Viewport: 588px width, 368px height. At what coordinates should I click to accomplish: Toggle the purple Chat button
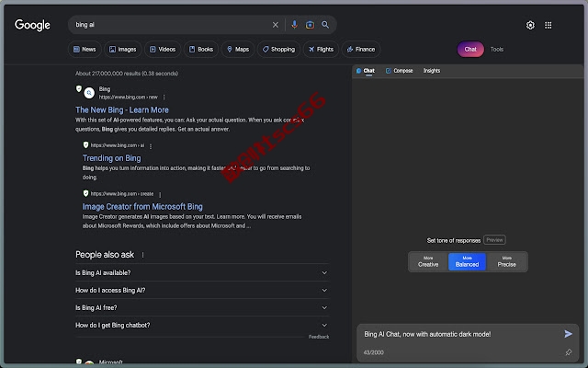click(470, 49)
